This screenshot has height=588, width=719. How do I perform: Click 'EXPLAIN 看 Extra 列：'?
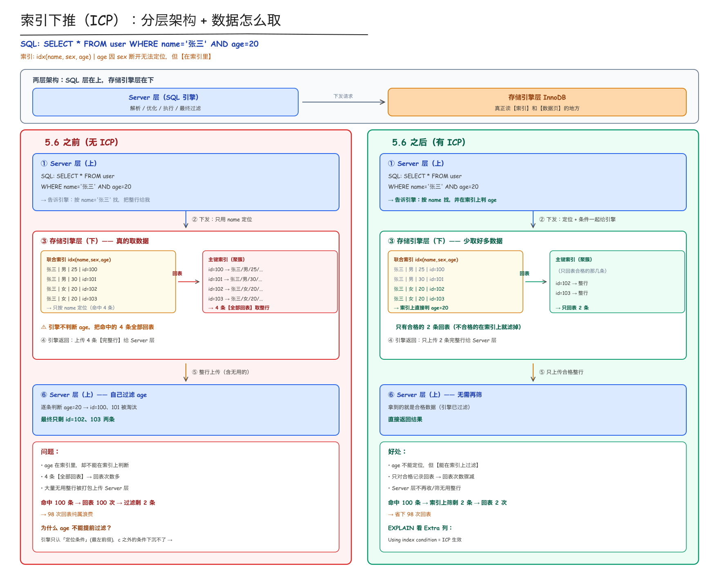click(x=420, y=528)
